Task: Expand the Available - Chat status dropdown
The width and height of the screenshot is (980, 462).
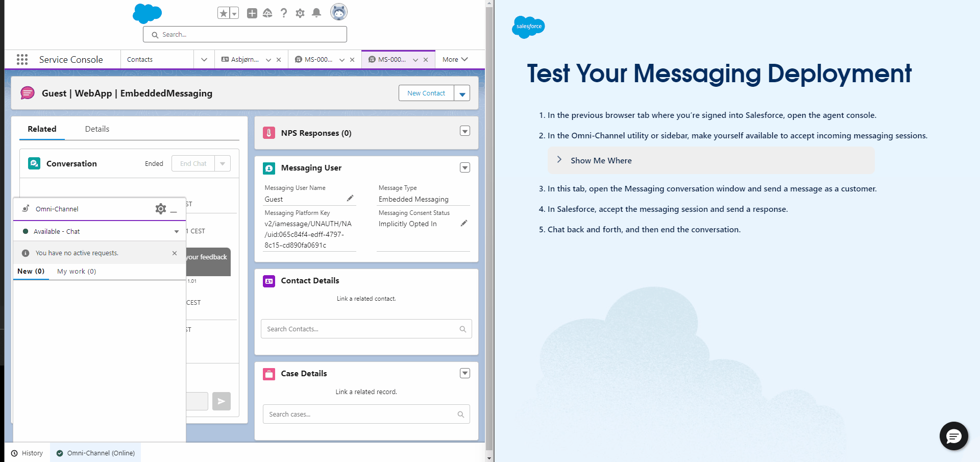Action: click(177, 231)
